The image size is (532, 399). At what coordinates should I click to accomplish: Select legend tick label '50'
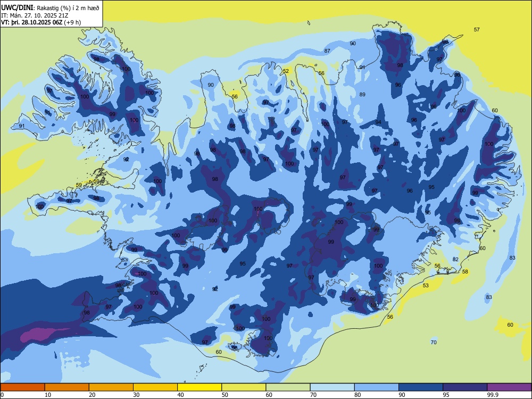click(x=225, y=395)
